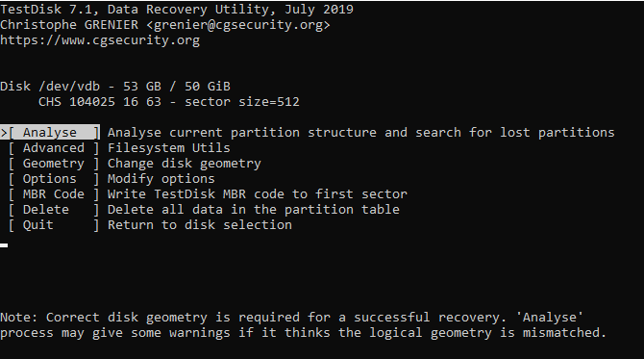
Task: Click the Analyse partition structure description
Action: click(361, 133)
